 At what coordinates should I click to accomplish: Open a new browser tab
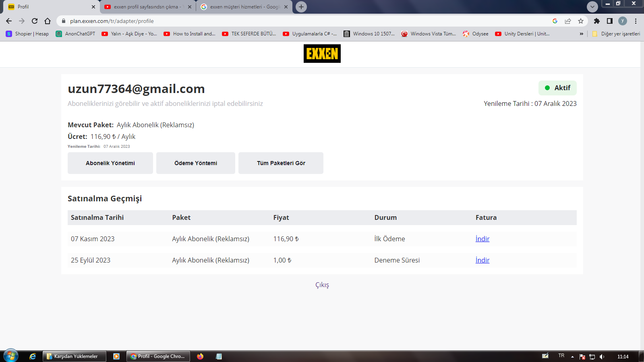point(301,7)
